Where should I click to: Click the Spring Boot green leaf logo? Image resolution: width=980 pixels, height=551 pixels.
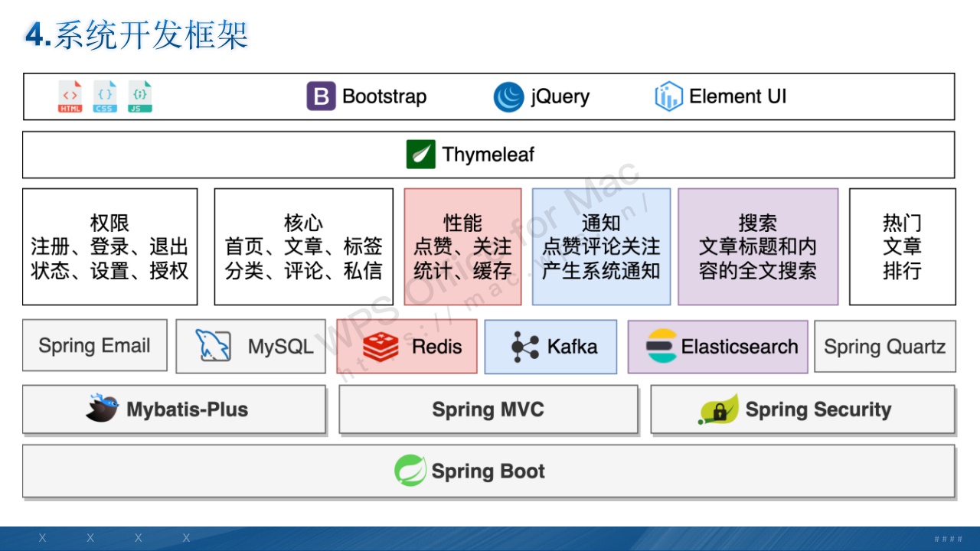[410, 471]
